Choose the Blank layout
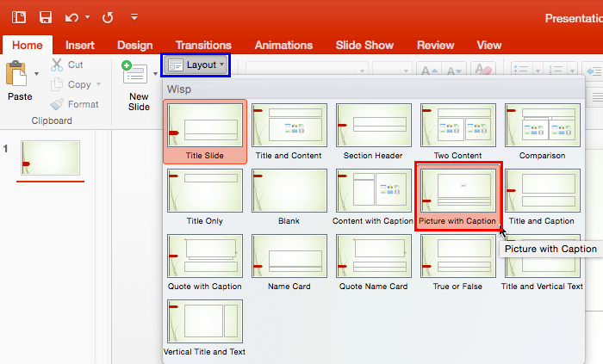 pos(289,197)
